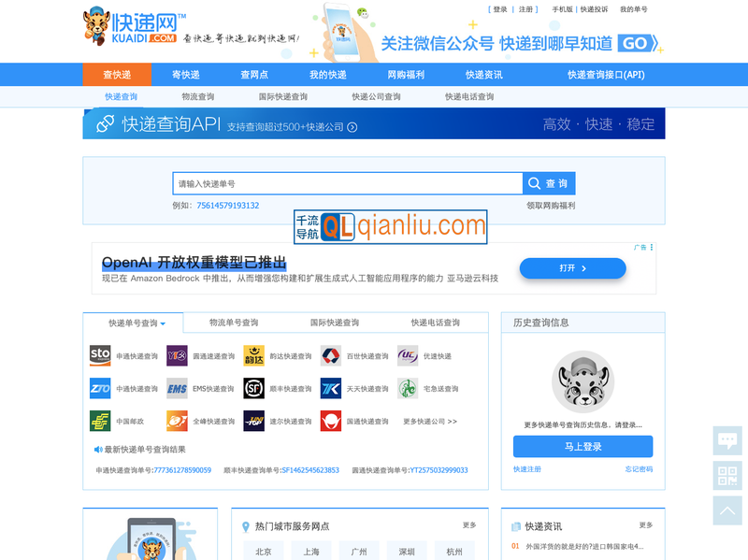The width and height of the screenshot is (748, 560).
Task: Open 圆通速递 via the YTO icon
Action: click(178, 356)
